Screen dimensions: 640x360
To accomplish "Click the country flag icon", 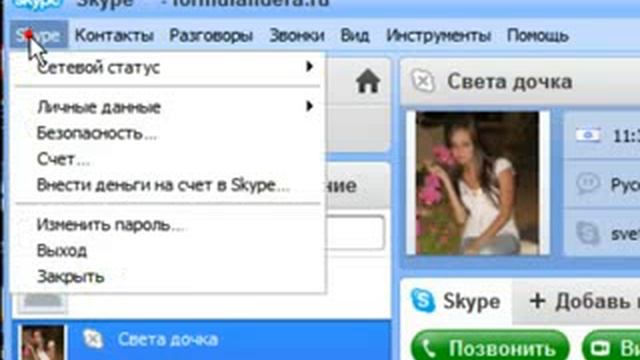I will (588, 135).
